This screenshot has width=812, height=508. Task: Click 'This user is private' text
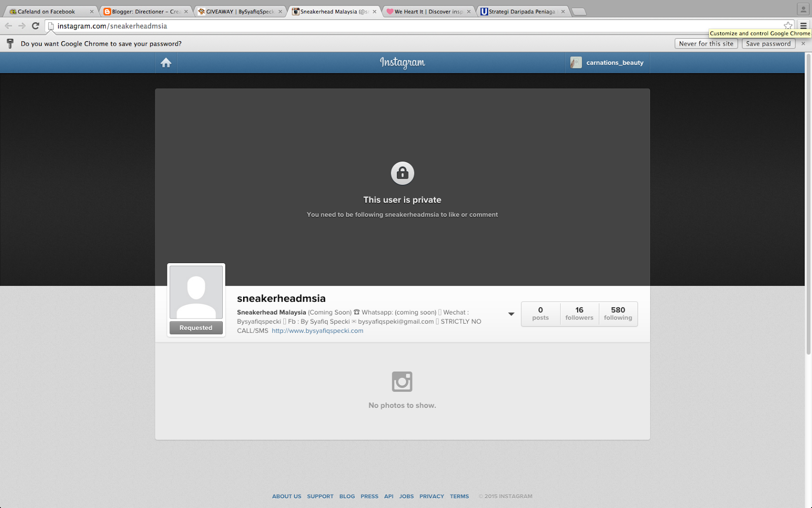402,200
